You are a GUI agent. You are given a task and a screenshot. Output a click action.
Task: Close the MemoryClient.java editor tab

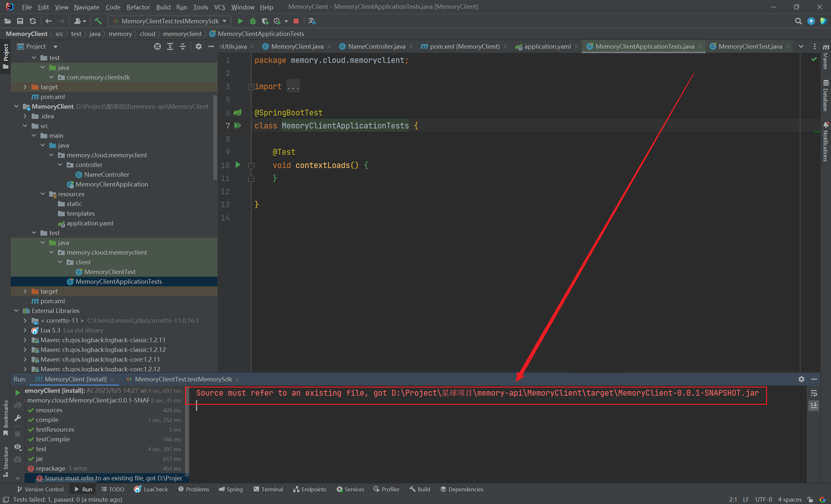[329, 46]
